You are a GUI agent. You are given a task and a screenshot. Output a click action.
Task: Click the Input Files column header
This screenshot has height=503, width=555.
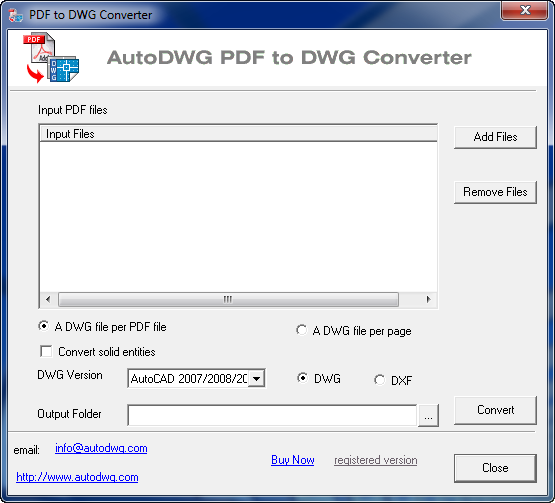coord(238,134)
